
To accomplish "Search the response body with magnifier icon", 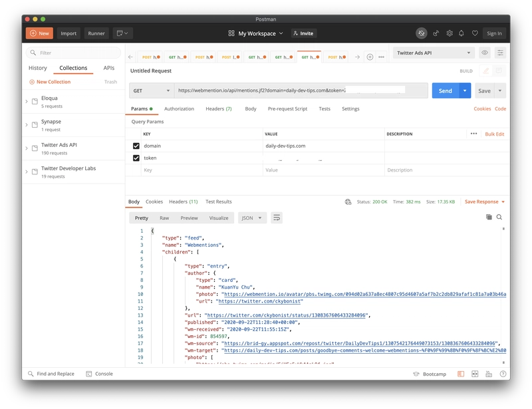I will [x=499, y=217].
